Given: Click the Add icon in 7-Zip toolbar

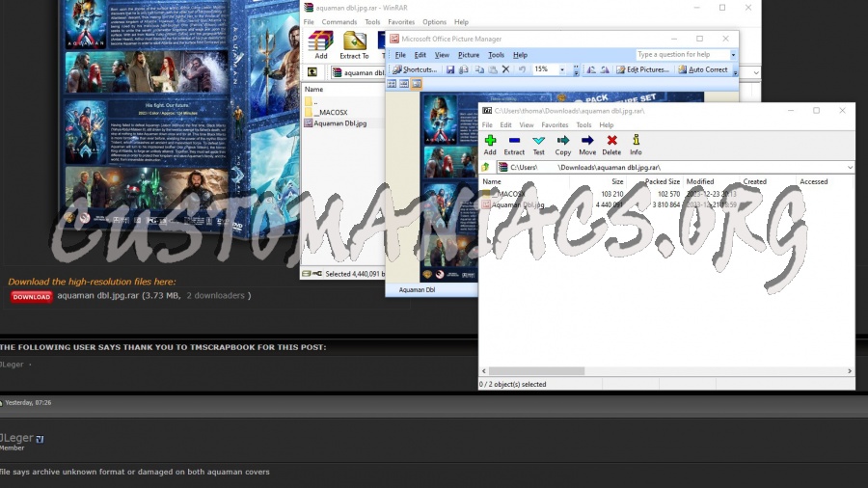Looking at the screenshot, I should pyautogui.click(x=490, y=141).
